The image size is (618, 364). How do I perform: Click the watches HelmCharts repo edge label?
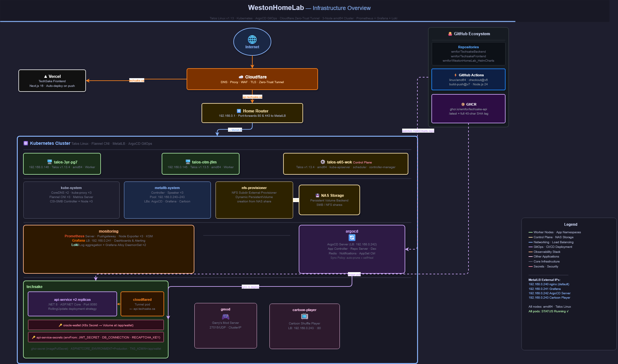tap(418, 131)
